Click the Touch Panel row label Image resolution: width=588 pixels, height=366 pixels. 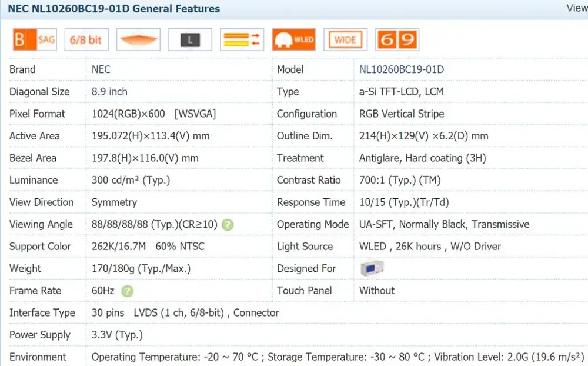[304, 291]
